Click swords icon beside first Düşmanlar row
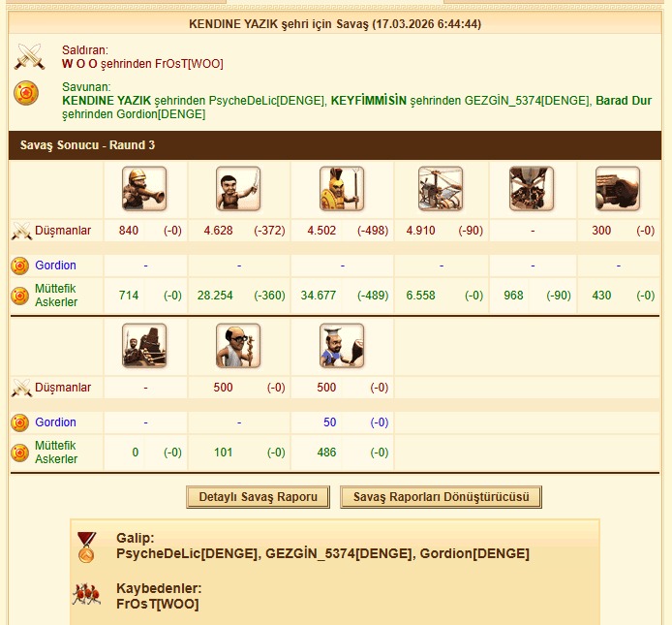672x625 pixels. pyautogui.click(x=21, y=231)
